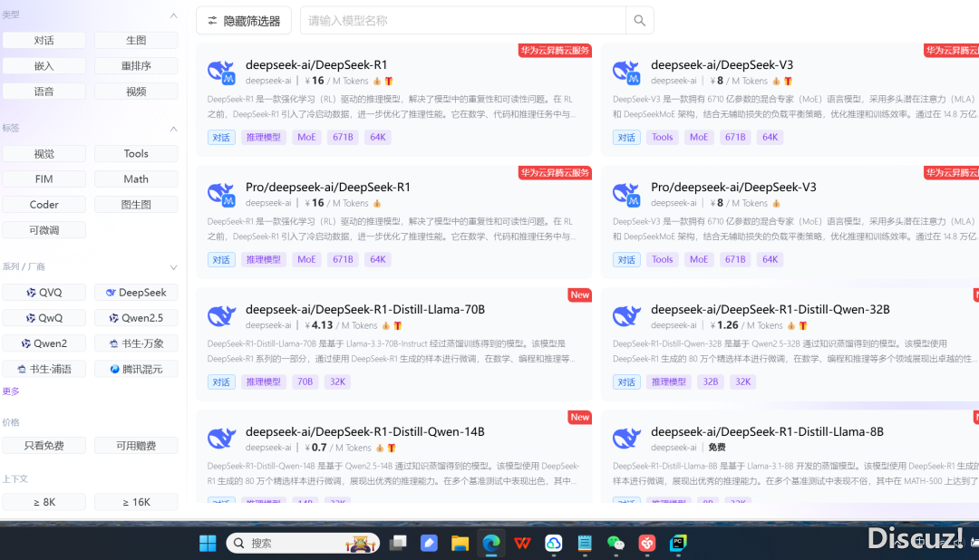Filter by the Math tag

point(136,179)
